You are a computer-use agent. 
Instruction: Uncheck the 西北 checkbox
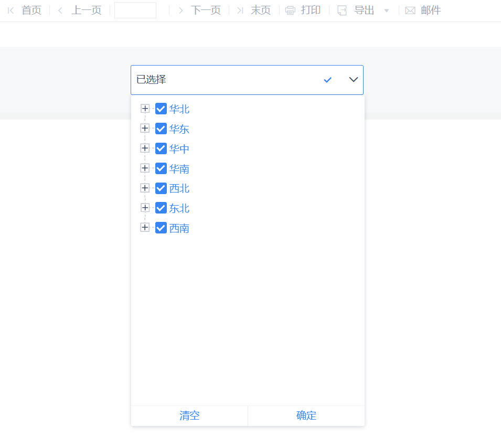pyautogui.click(x=161, y=188)
